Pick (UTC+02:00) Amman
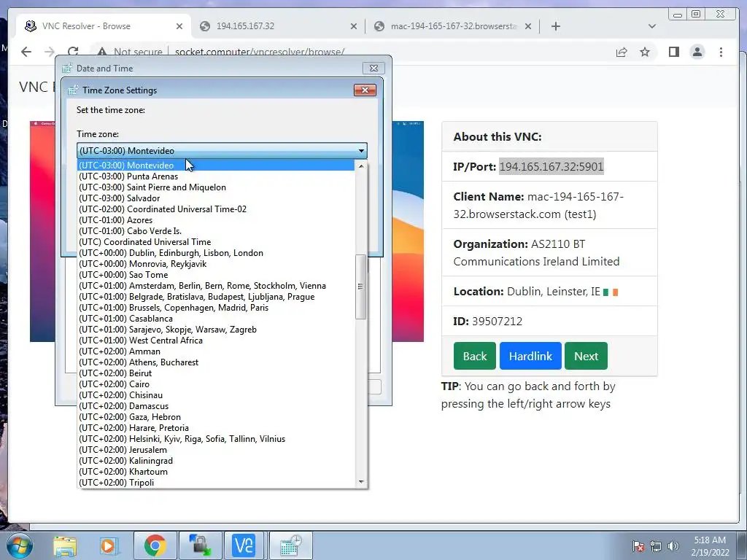The height and width of the screenshot is (560, 747). tap(216, 351)
